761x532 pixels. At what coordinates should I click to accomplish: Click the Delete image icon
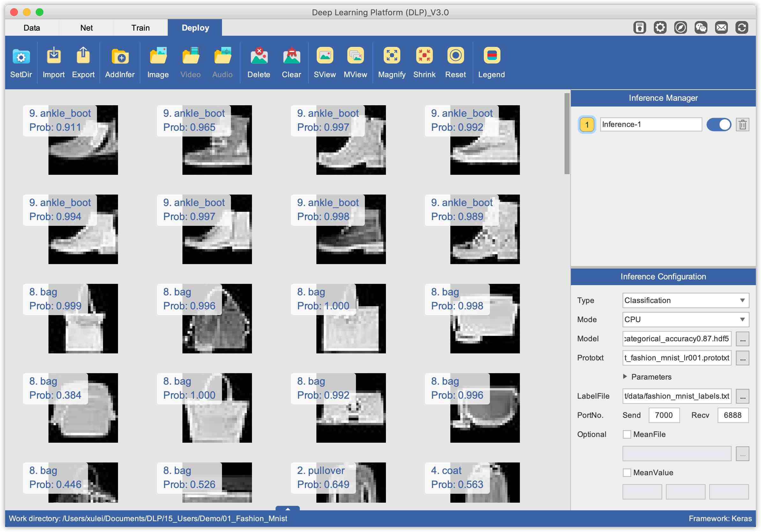tap(259, 56)
